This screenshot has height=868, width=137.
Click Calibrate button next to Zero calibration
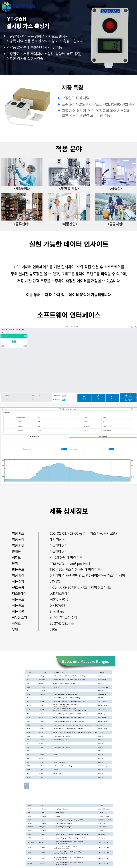point(64,449)
